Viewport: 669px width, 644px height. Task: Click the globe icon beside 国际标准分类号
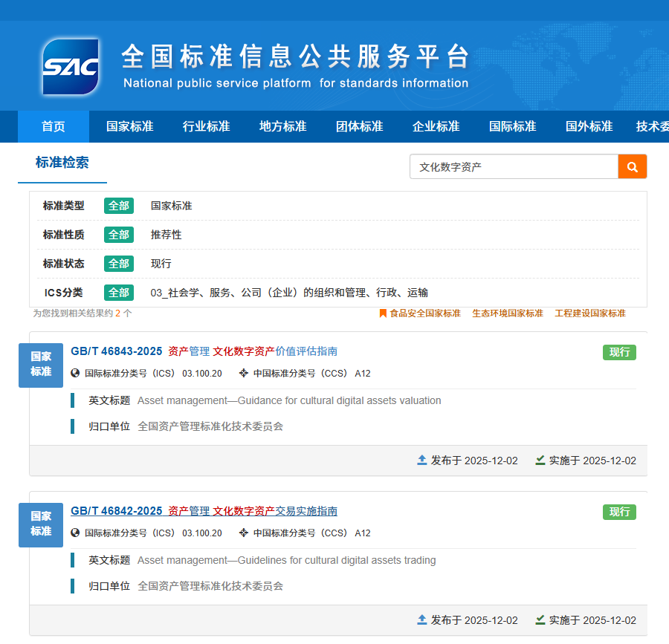click(74, 373)
